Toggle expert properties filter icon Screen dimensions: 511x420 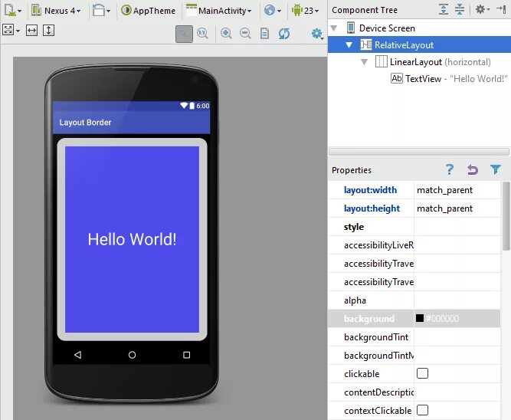[x=496, y=169]
